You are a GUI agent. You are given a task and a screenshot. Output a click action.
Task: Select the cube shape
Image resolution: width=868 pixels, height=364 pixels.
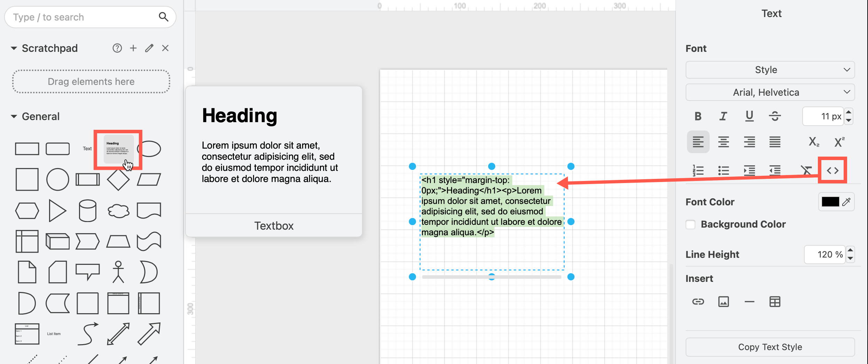[x=58, y=241]
